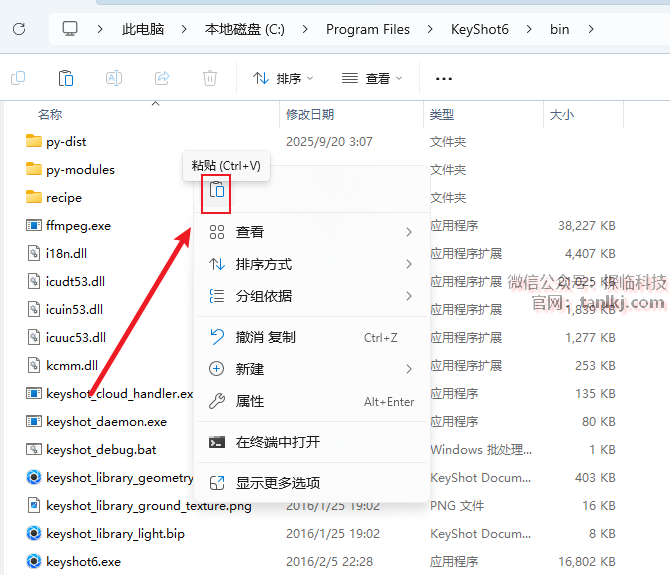670x577 pixels.
Task: Click the copy icon in the toolbar
Action: [x=18, y=78]
